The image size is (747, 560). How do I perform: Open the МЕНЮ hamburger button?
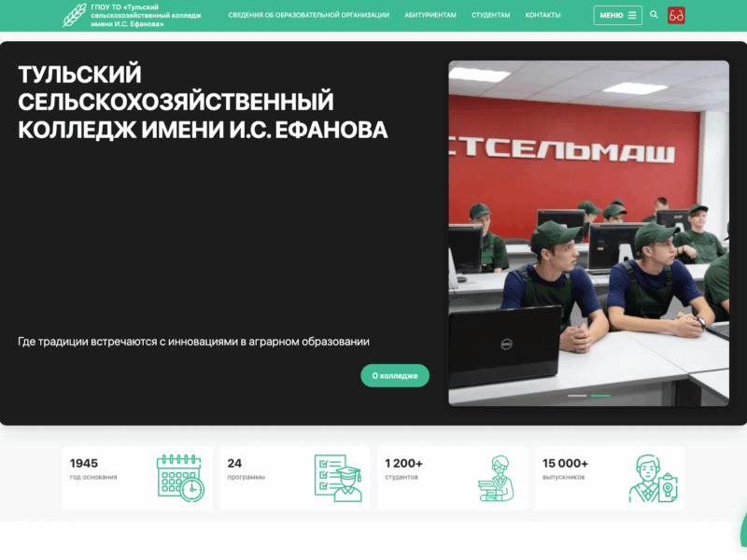tap(617, 15)
